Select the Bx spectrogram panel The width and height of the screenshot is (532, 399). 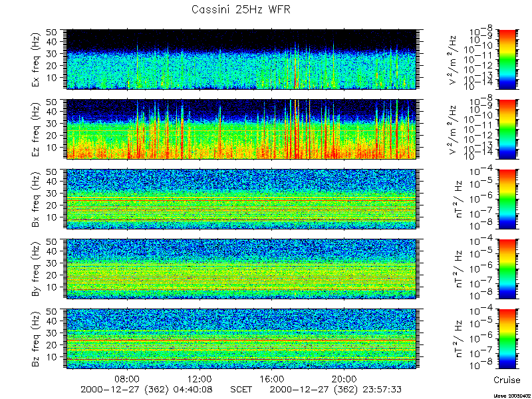[x=241, y=199]
